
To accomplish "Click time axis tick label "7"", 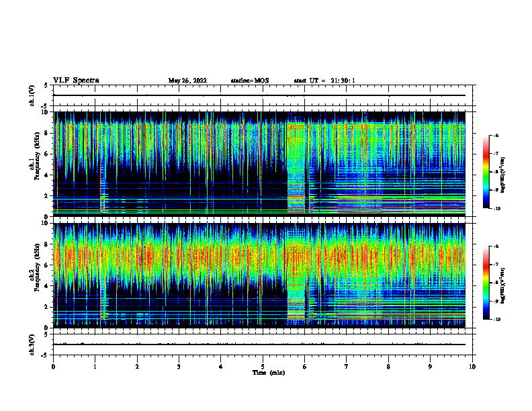I will [x=347, y=367].
